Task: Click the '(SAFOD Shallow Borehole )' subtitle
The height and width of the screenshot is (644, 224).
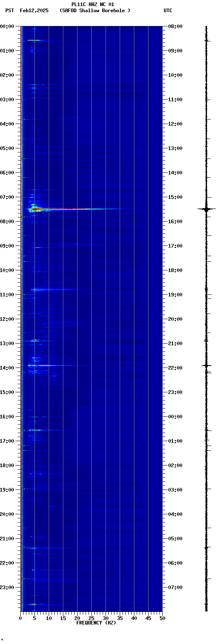Action: [95, 11]
